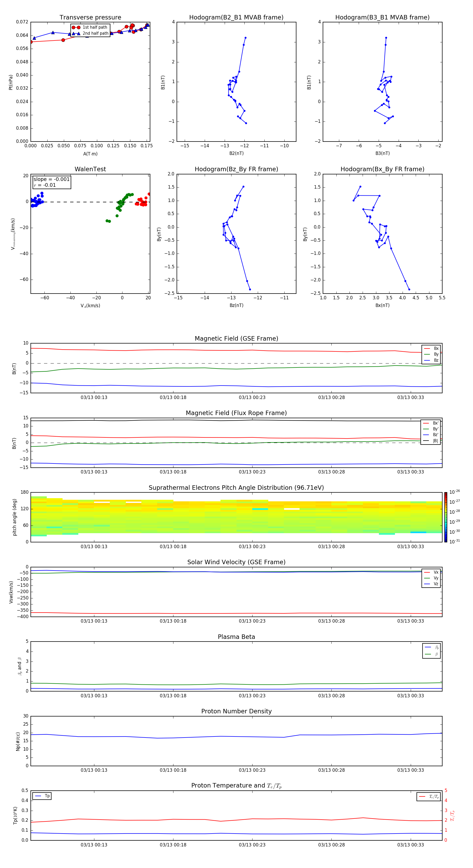This screenshot has width=473, height=868.
Task: Click the 'pitch angle (deg)' axis label
Action: coord(14,518)
